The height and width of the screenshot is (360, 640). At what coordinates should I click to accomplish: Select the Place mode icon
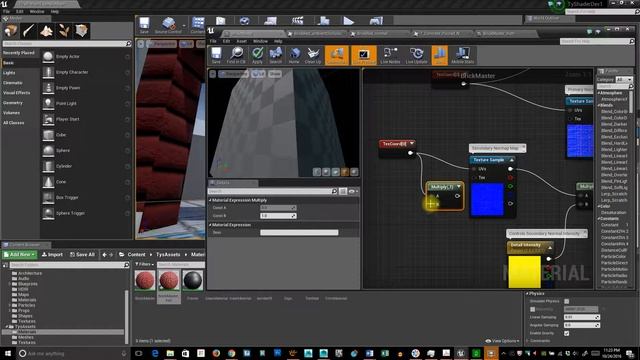click(x=11, y=31)
